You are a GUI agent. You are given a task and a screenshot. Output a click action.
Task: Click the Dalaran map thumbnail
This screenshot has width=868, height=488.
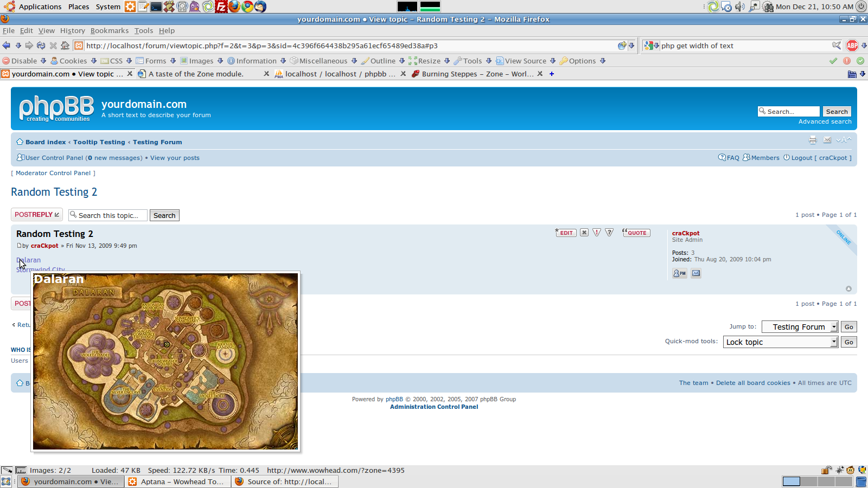pyautogui.click(x=165, y=362)
